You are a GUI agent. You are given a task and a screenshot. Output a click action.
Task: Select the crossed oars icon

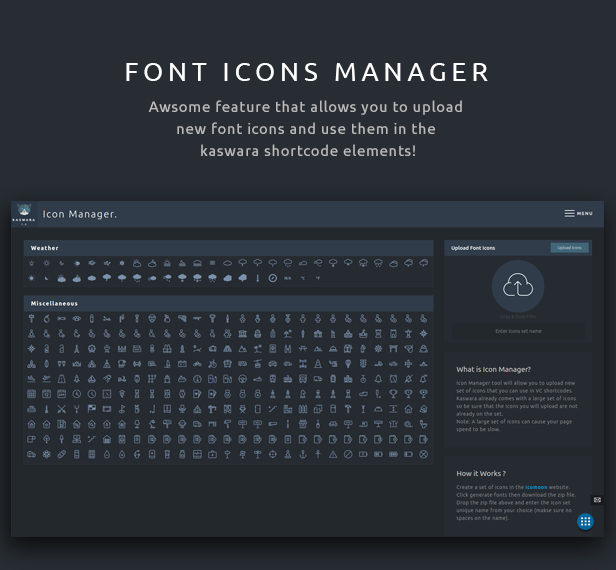click(x=62, y=409)
